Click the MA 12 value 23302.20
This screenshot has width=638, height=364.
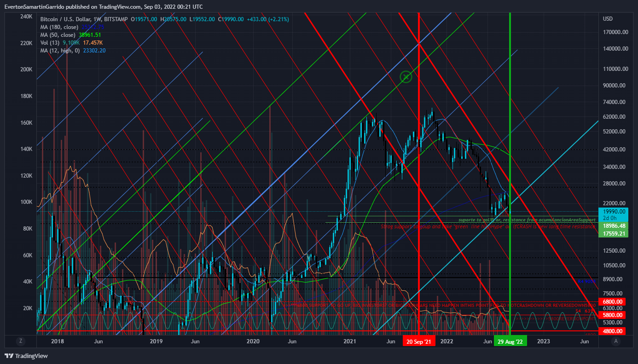click(x=94, y=51)
